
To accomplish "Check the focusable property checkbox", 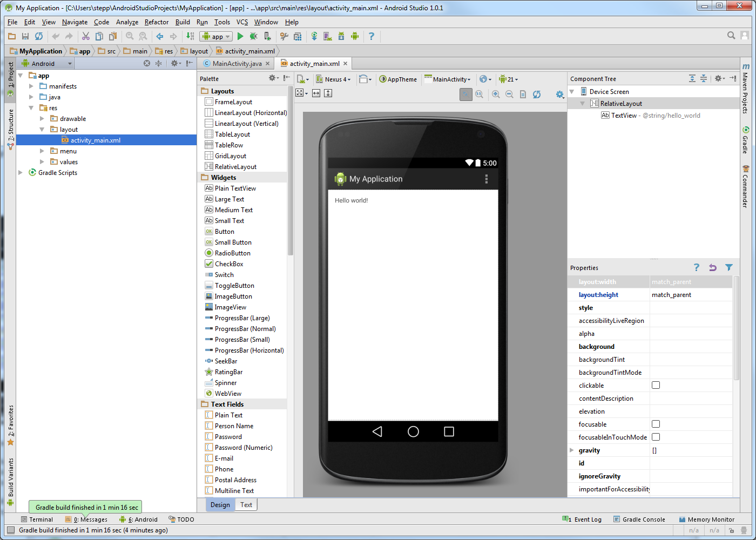I will pos(655,424).
